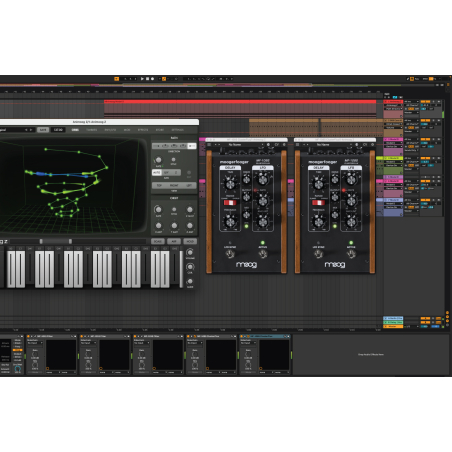Click the Output knob on left Moogerfooger
Screen dimensions: 452x452
pyautogui.click(x=246, y=197)
